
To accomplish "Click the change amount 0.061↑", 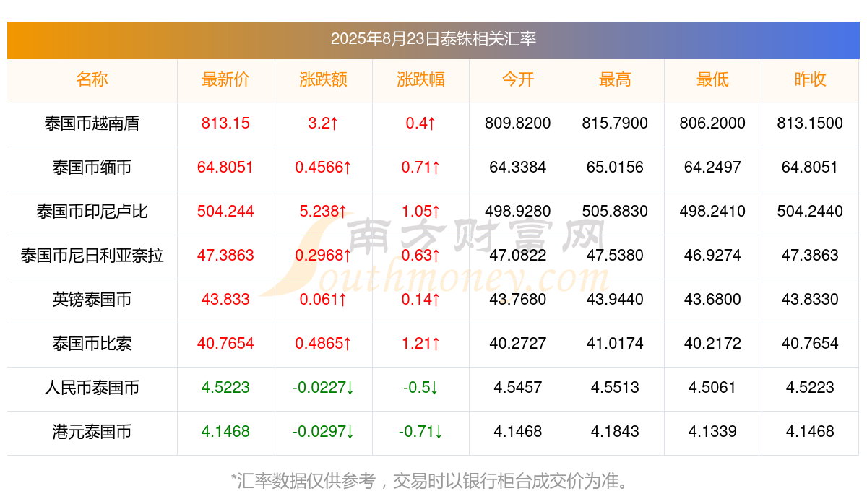I will 323,300.
